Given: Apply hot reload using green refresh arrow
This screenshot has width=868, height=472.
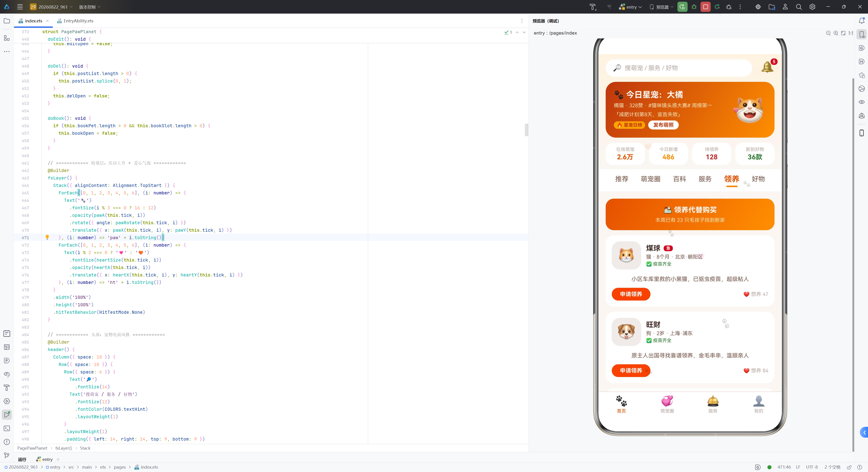Looking at the screenshot, I should click(717, 7).
